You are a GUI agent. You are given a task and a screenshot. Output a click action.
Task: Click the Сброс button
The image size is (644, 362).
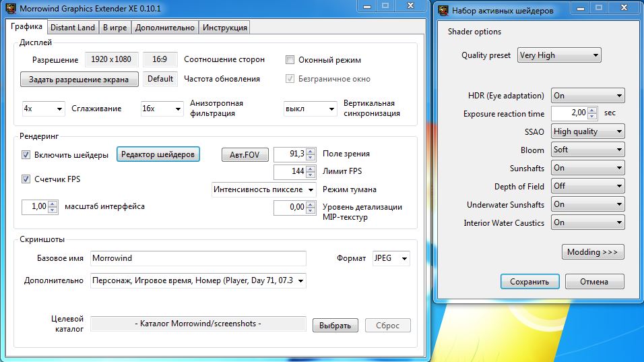pyautogui.click(x=388, y=326)
